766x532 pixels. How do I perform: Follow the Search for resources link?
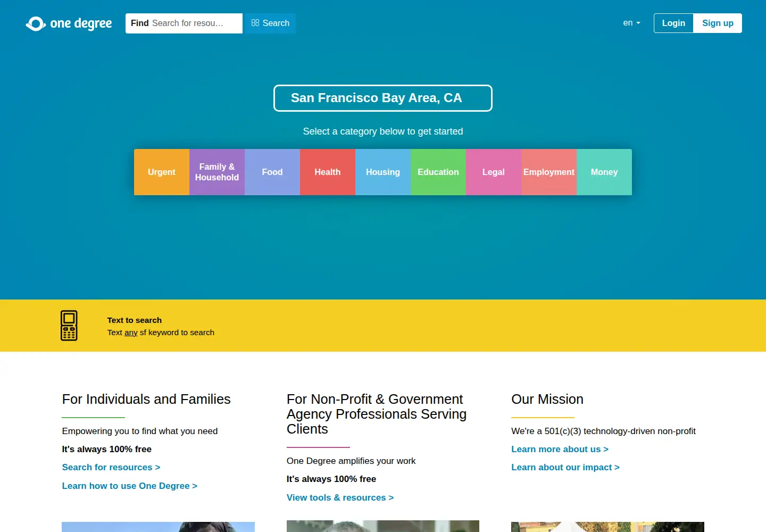111,467
